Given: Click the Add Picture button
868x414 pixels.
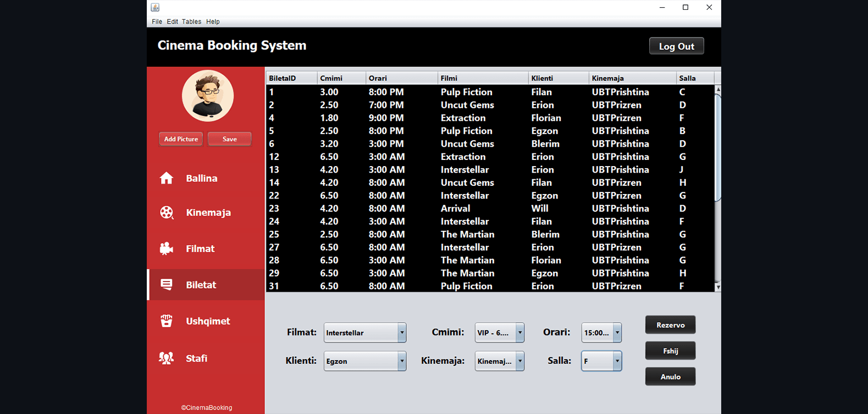Looking at the screenshot, I should pos(181,139).
